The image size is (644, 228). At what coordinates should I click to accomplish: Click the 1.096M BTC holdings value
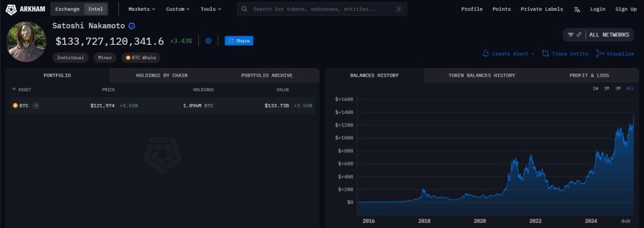tap(198, 106)
